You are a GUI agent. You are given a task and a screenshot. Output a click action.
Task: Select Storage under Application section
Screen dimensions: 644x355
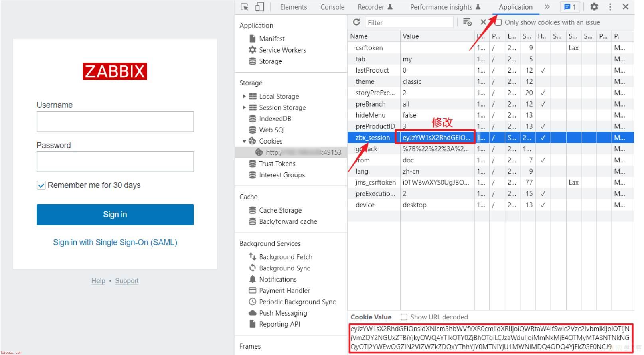click(x=266, y=61)
